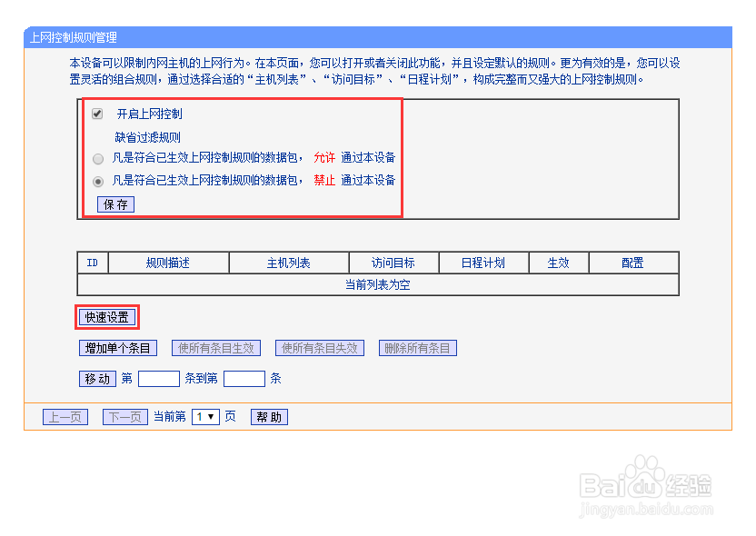
Task: Enable the 开启上网控制 checkbox
Action: pos(98,114)
